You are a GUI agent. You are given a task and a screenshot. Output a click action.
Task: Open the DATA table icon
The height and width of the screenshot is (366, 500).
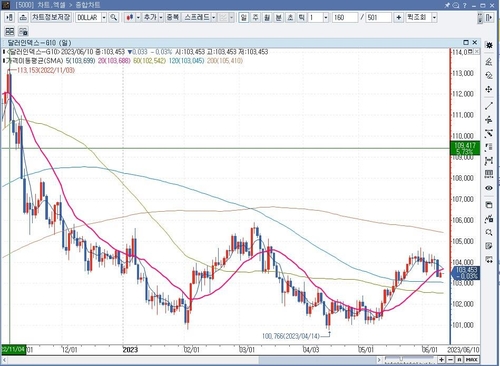tap(489, 174)
